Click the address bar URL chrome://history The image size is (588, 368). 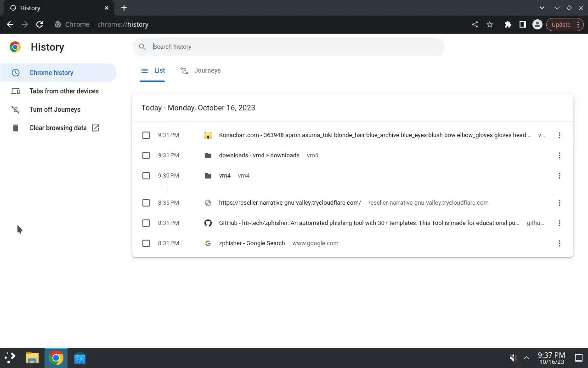[123, 24]
